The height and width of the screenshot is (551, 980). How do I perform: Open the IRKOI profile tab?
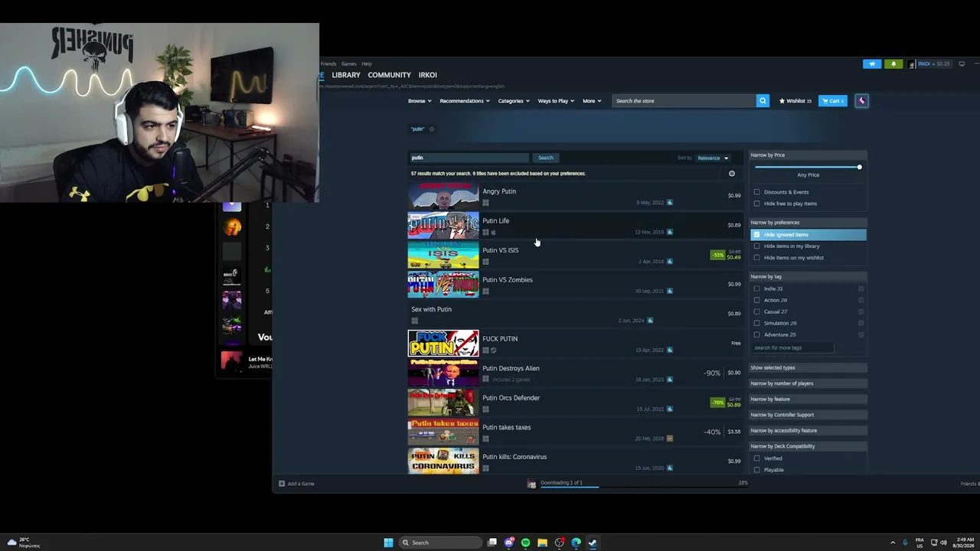[x=428, y=75]
